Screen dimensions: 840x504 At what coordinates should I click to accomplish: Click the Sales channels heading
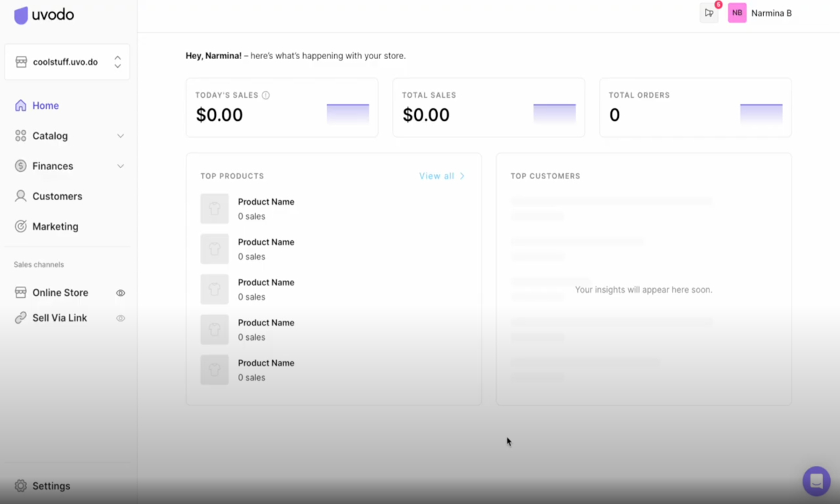[x=39, y=264]
